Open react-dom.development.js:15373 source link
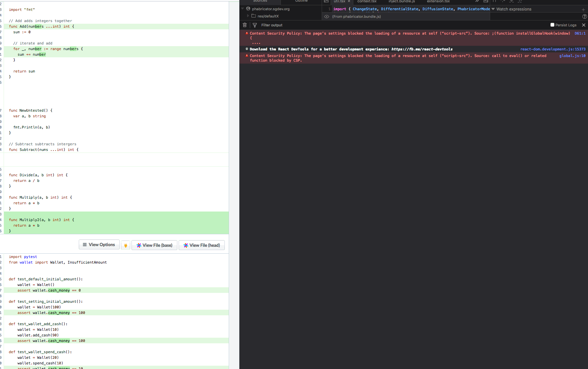The height and width of the screenshot is (369, 588). pos(553,49)
